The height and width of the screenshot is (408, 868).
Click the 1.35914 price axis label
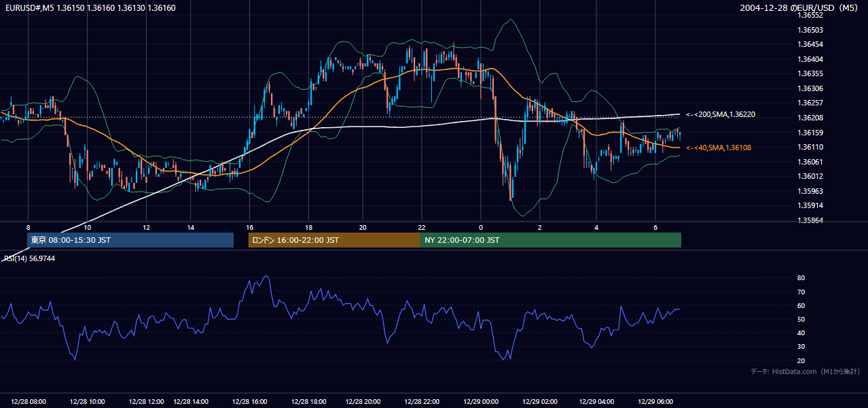810,205
